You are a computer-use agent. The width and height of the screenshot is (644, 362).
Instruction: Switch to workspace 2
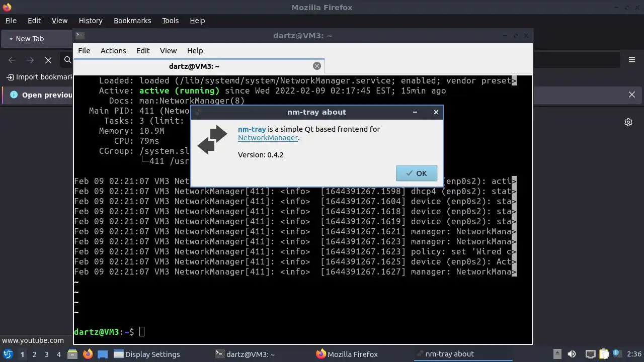pos(34,354)
